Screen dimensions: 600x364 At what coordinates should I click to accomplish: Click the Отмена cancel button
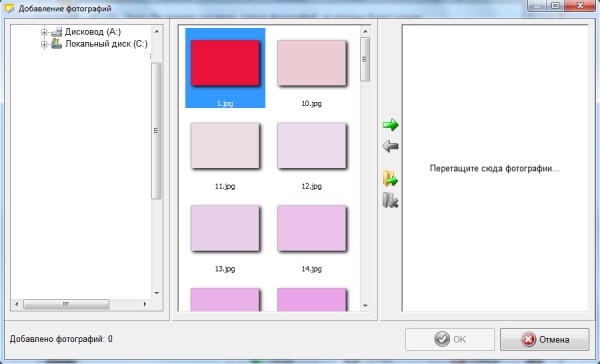545,339
